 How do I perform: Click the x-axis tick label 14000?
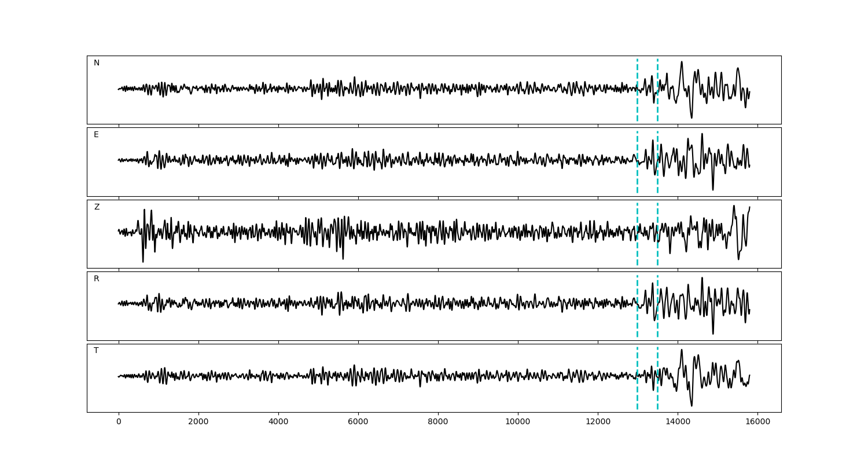tap(678, 422)
